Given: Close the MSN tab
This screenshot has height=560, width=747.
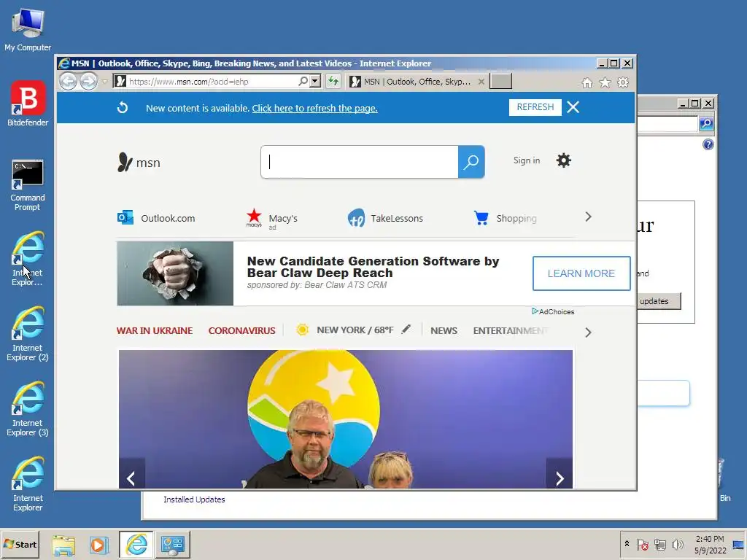Looking at the screenshot, I should 481,82.
